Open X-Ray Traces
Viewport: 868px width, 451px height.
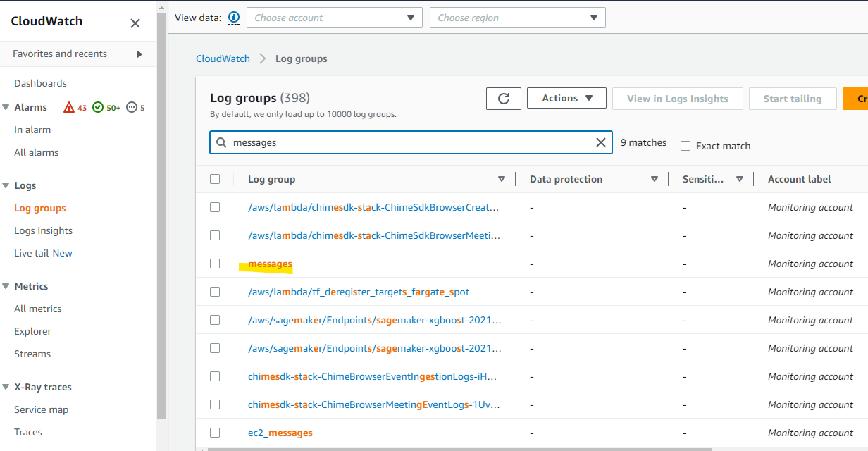28,432
